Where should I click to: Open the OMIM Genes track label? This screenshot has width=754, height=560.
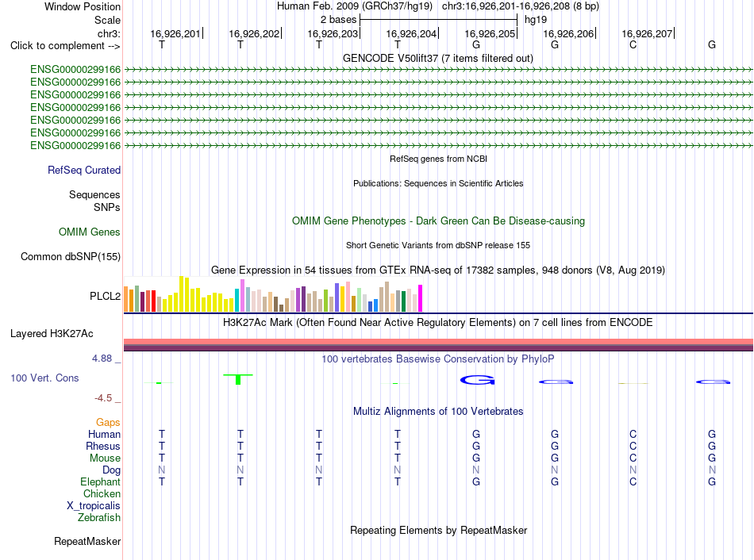pyautogui.click(x=89, y=232)
